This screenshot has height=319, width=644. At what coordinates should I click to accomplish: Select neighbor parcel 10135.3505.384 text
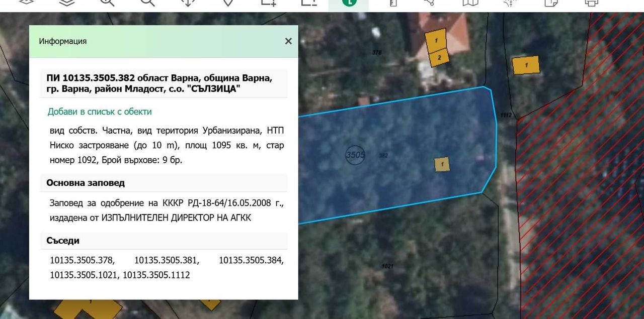coord(252,260)
